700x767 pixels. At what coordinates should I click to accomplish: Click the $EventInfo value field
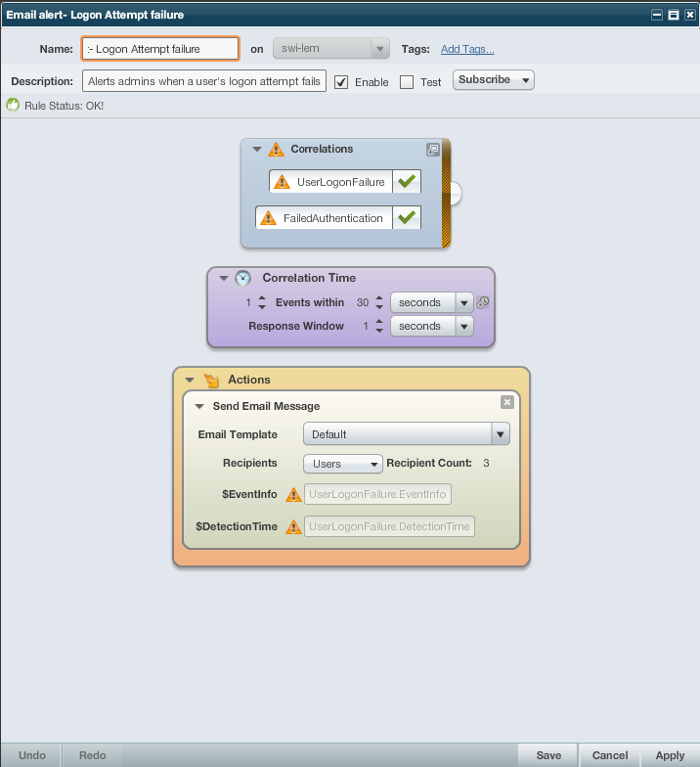[x=377, y=494]
